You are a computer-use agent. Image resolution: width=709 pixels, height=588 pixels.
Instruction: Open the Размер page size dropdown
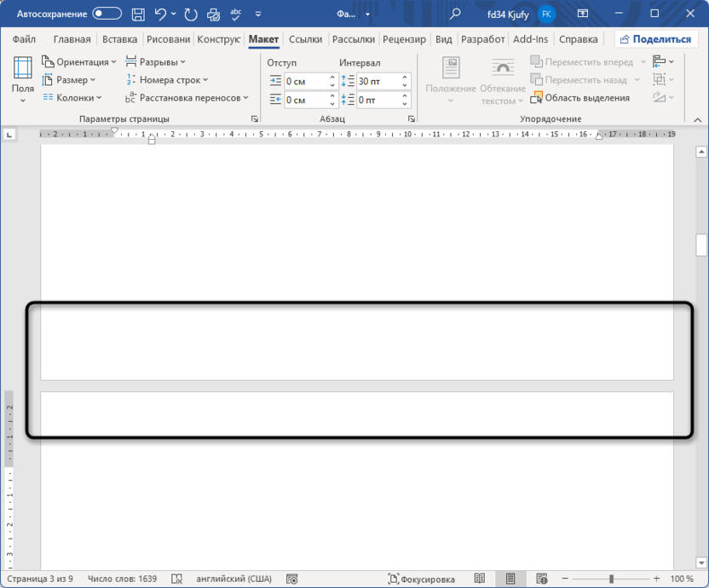[x=69, y=80]
